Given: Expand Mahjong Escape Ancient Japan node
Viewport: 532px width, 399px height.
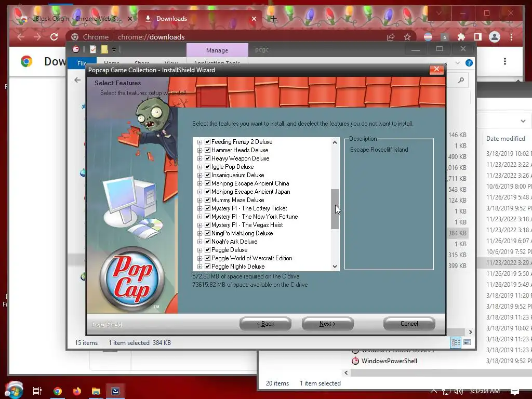Looking at the screenshot, I should click(199, 192).
